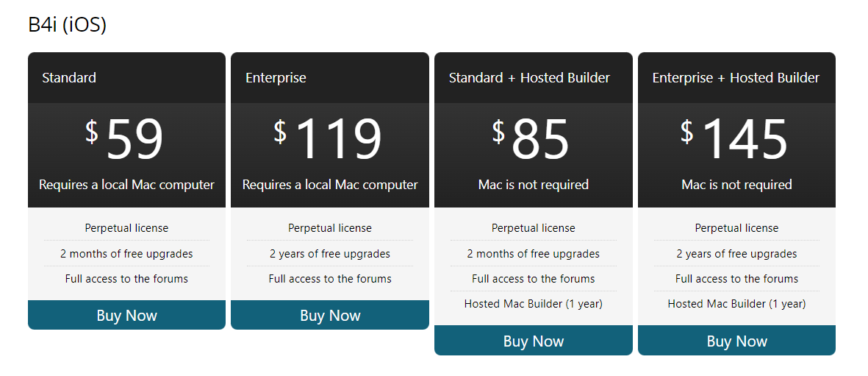Viewport: 868px width, 376px height.
Task: Click the $59 price
Action: click(125, 138)
